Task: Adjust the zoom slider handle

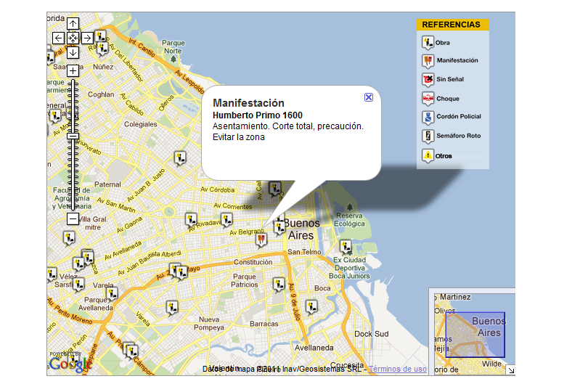Action: point(73,136)
